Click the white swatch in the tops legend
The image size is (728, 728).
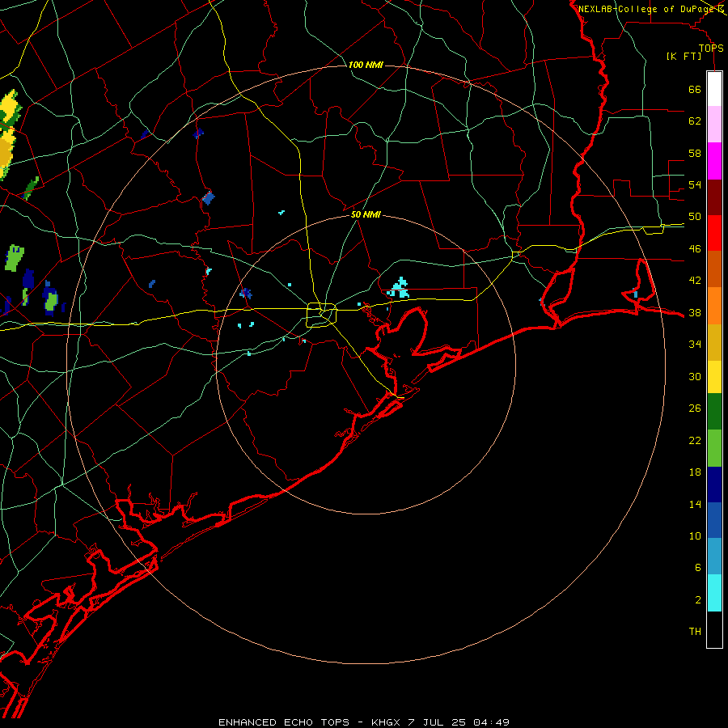(714, 89)
